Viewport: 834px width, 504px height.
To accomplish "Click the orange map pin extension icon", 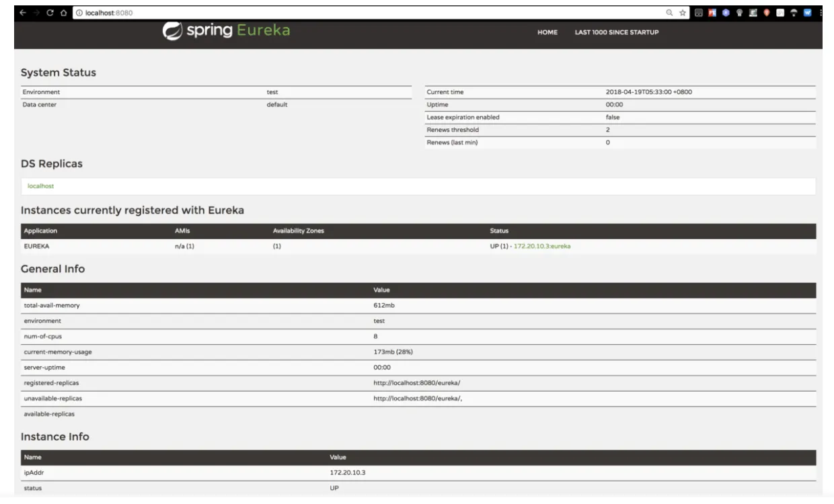I will [x=767, y=12].
